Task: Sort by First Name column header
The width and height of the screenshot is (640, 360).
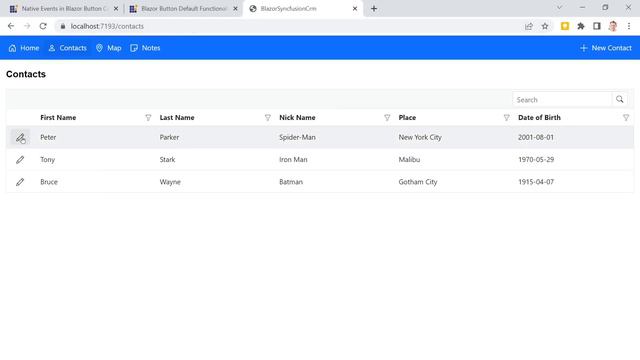Action: (x=58, y=118)
